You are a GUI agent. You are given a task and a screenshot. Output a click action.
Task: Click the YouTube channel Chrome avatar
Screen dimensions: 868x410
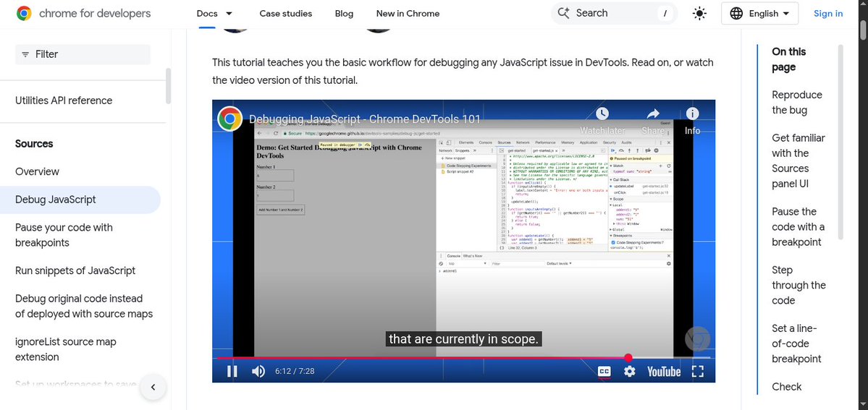pos(229,119)
